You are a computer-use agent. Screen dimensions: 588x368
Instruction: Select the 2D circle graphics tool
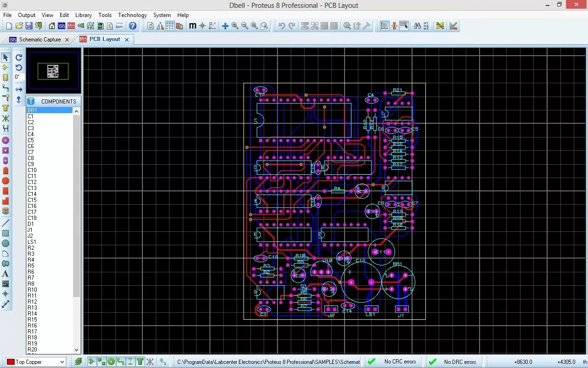6,243
